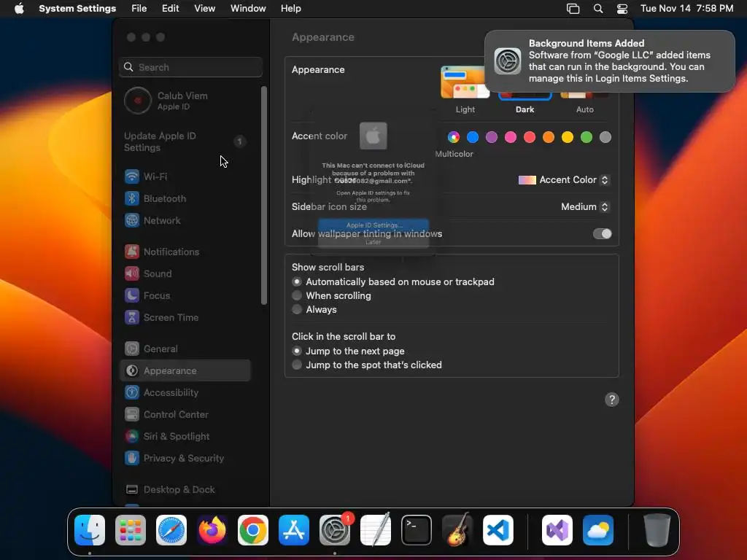
Task: Open Control Center settings in sidebar
Action: click(x=185, y=415)
